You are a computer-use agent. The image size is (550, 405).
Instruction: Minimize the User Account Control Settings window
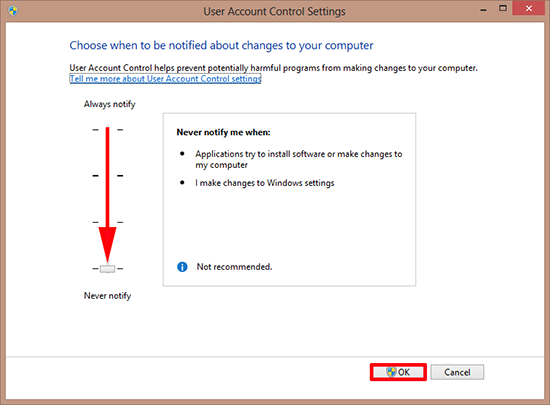coord(483,9)
